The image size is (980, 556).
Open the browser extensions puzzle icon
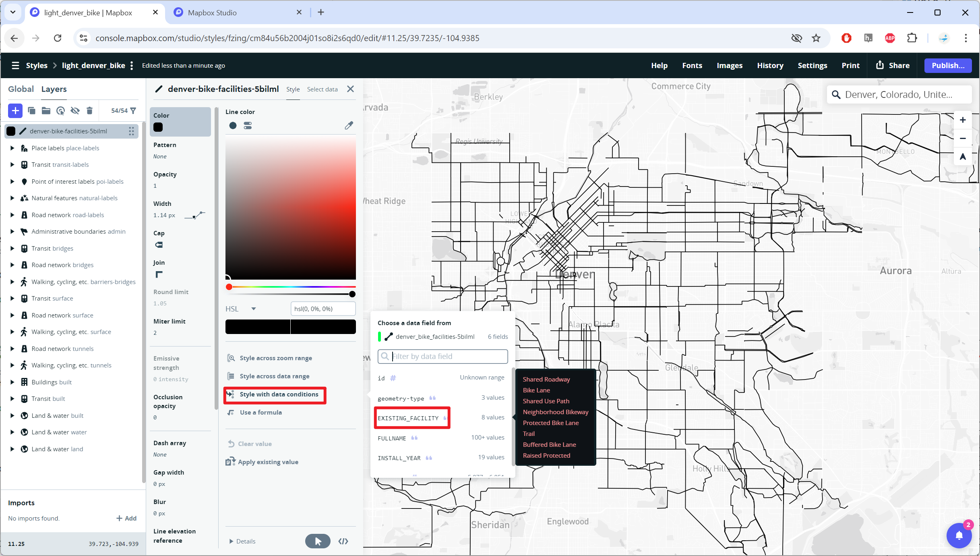(x=912, y=38)
